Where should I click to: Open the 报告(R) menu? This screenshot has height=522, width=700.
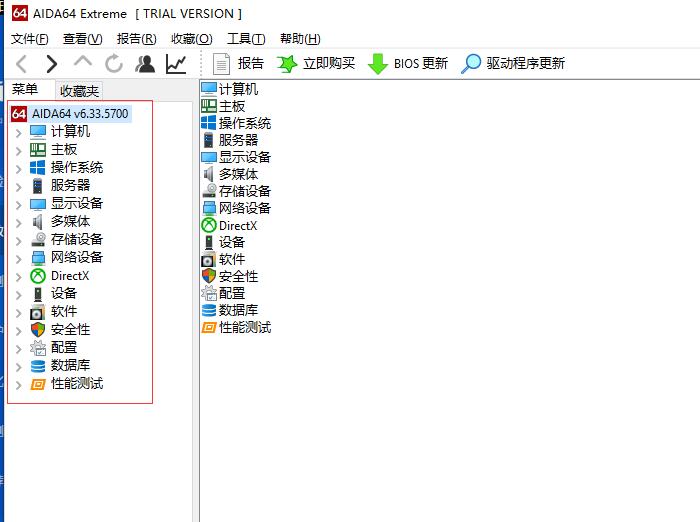137,39
